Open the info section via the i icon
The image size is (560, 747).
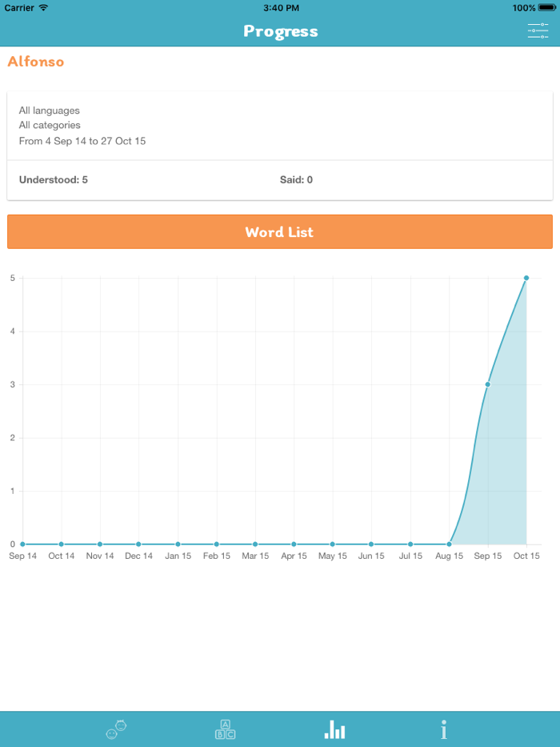tap(444, 729)
